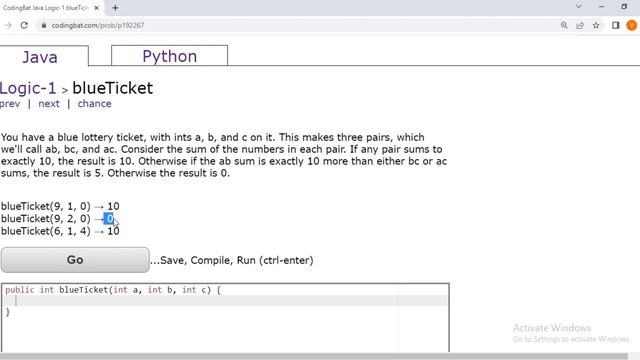
Task: Open a new browser tab
Action: tap(115, 8)
